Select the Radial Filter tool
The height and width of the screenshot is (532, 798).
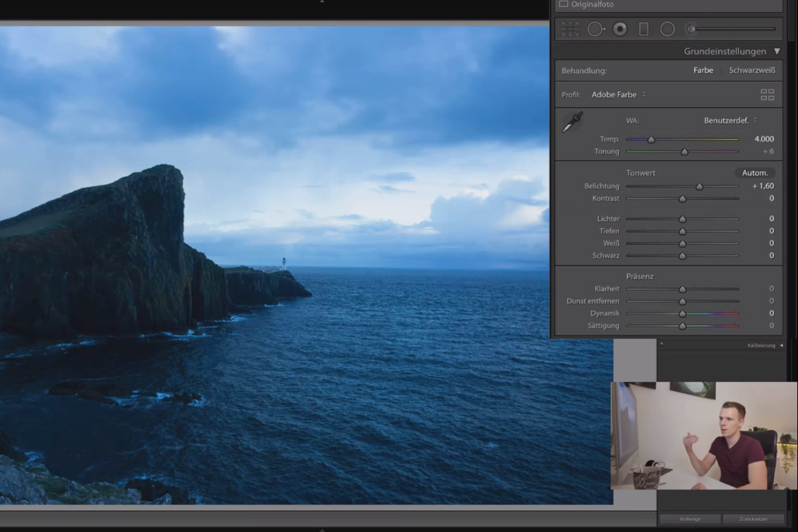(x=668, y=29)
